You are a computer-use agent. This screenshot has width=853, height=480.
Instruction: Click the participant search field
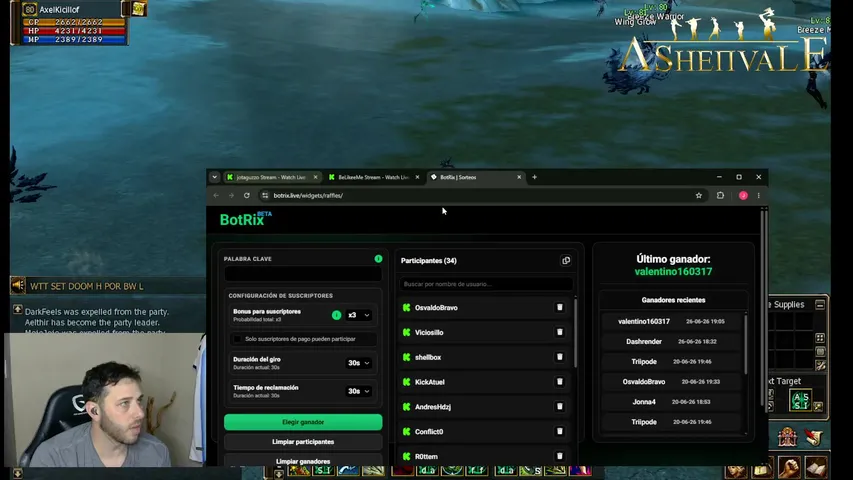pos(485,284)
